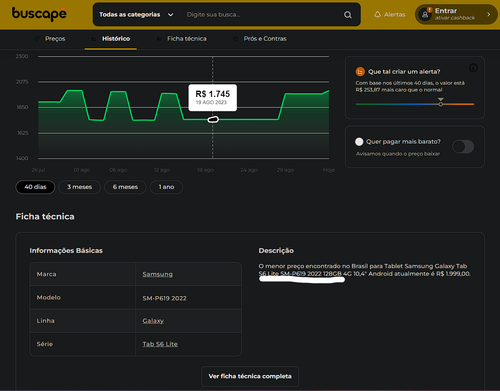500x391 pixels.
Task: Click the Entrar login button
Action: [x=456, y=14]
